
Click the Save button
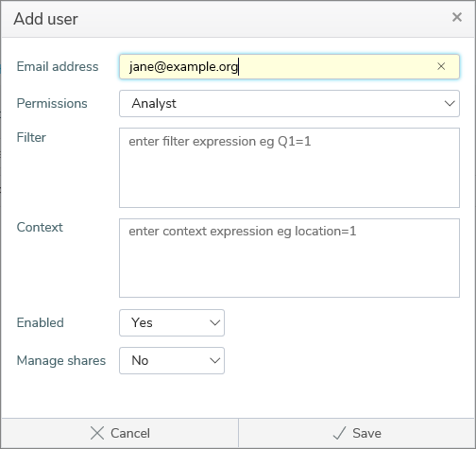357,433
